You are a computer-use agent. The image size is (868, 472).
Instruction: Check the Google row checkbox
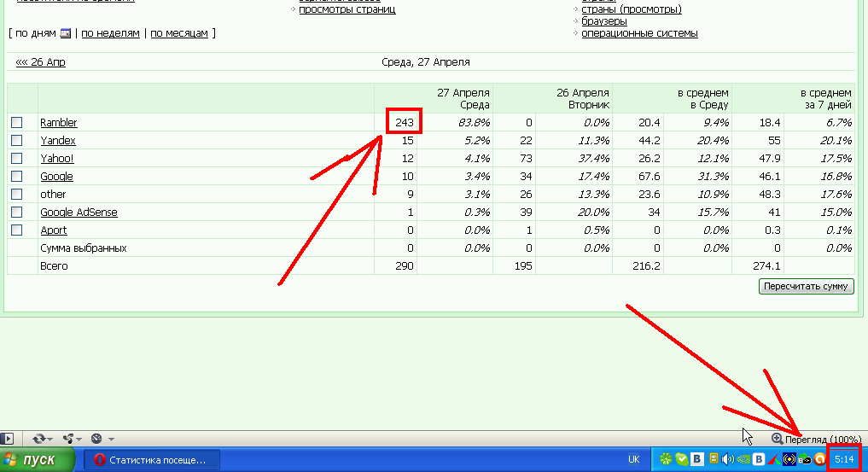tap(17, 176)
